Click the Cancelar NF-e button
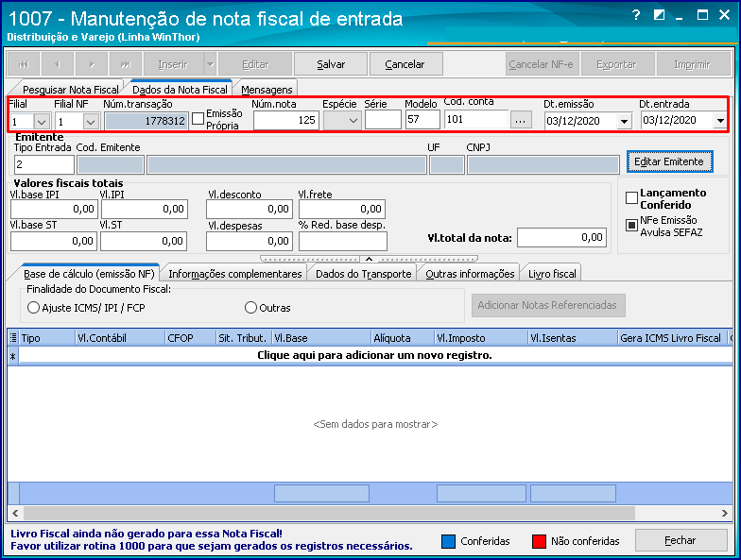This screenshot has height=560, width=741. pos(541,64)
